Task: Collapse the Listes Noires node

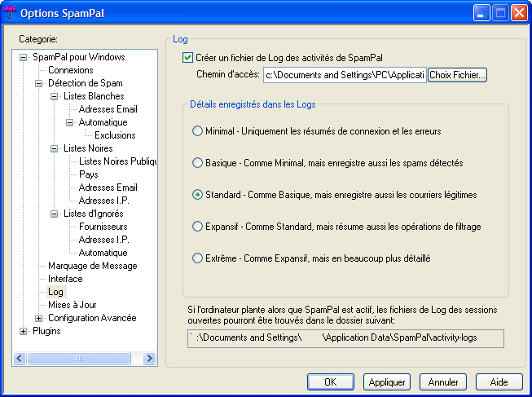Action: pyautogui.click(x=55, y=148)
